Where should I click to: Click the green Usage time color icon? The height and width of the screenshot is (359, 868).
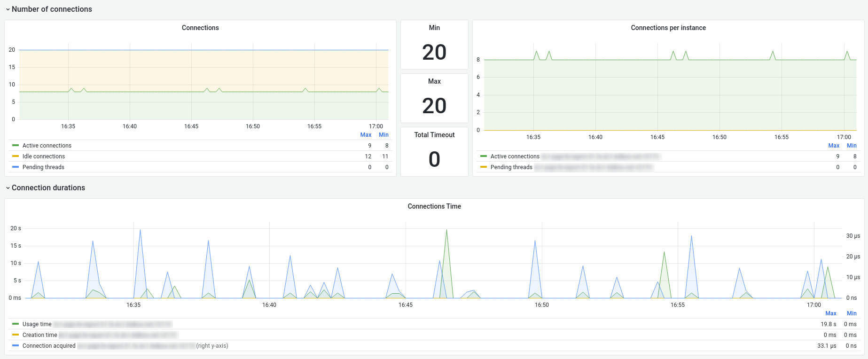16,324
